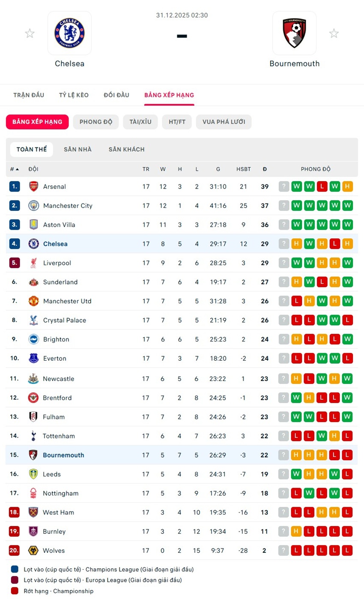Click the Bournemouth crest in the match header
364x599 pixels.
(294, 33)
